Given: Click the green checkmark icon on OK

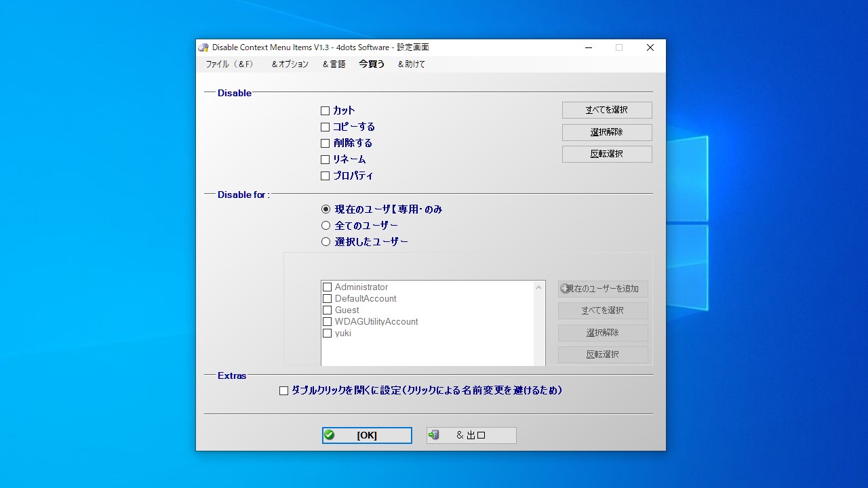Looking at the screenshot, I should [330, 435].
